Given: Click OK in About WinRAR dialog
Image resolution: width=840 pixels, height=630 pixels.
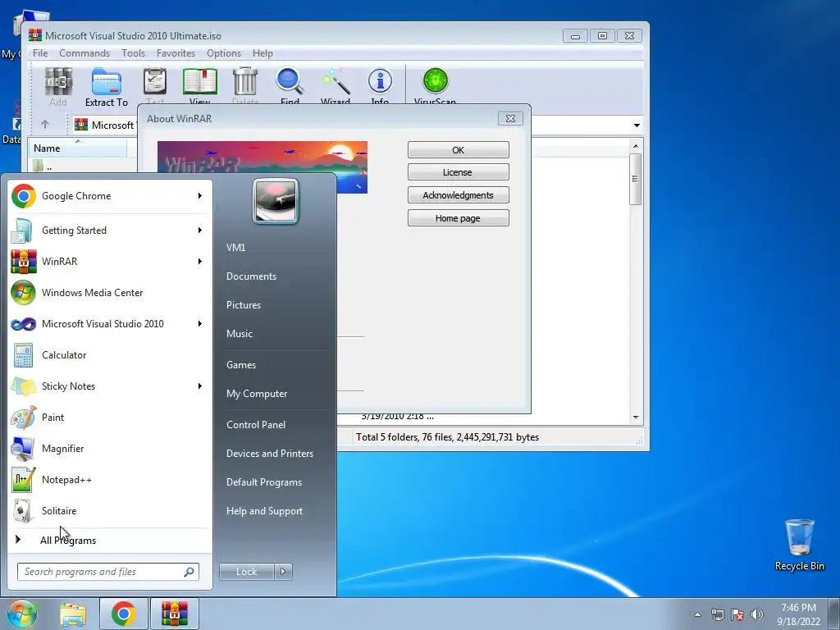Looking at the screenshot, I should click(x=458, y=150).
